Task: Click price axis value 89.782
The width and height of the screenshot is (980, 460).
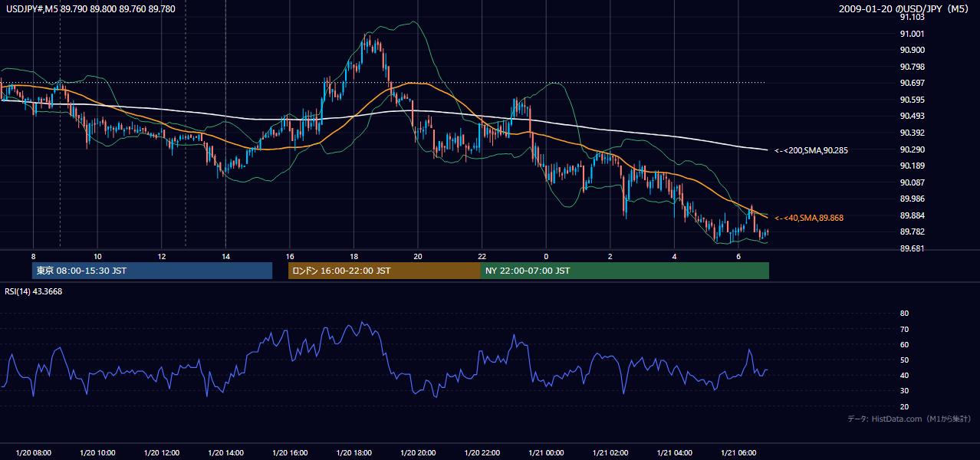Action: [x=912, y=232]
